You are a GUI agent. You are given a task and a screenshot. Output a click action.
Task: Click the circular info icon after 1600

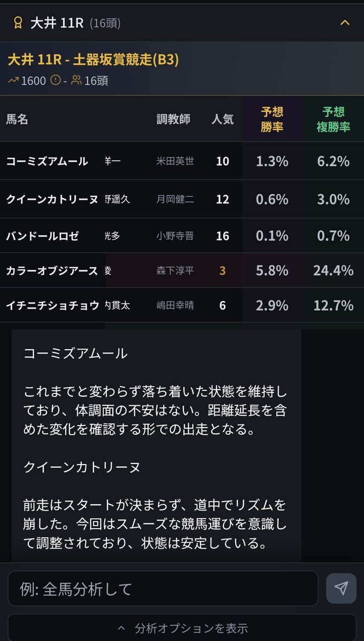(x=55, y=81)
